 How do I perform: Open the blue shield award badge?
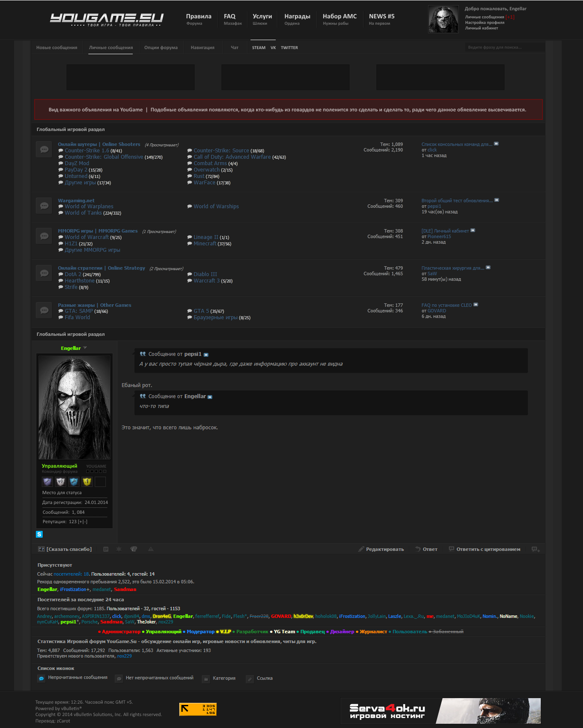pos(74,482)
